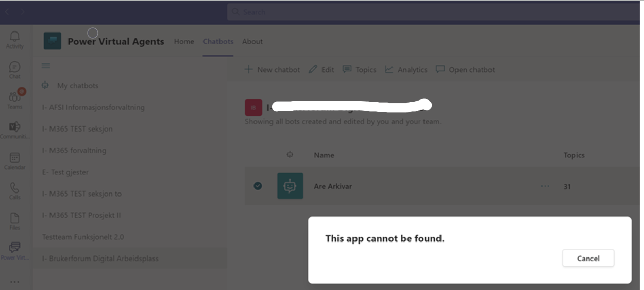Click Edit in the toolbar

tap(321, 69)
